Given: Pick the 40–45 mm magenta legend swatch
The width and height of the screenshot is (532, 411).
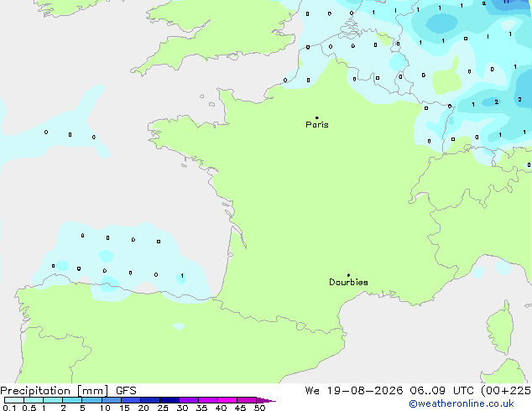Looking at the screenshot, I should (227, 400).
